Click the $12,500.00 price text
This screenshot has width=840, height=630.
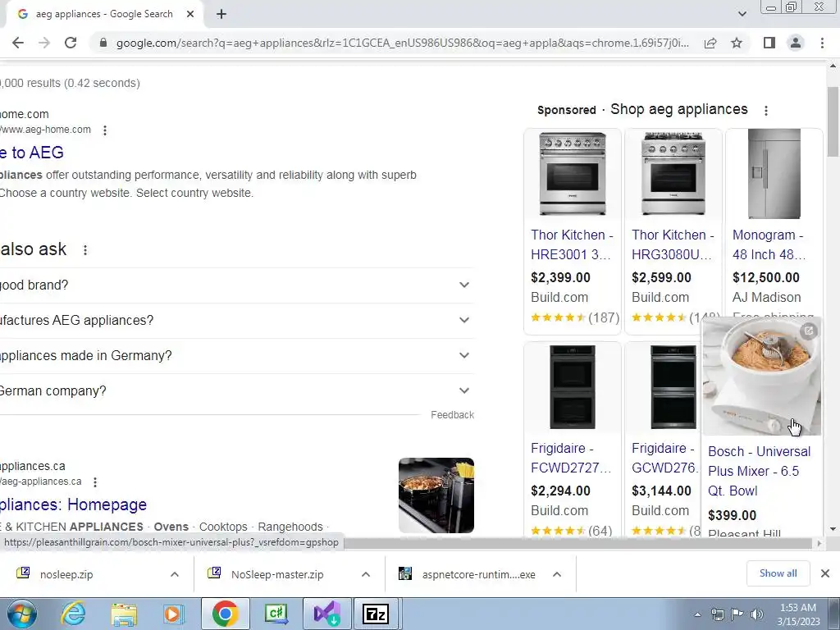tap(766, 277)
